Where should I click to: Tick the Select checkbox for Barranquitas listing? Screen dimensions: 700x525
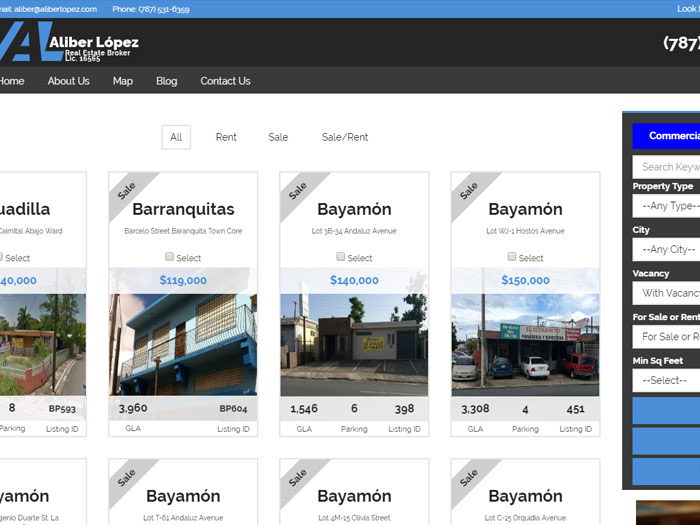coord(170,257)
